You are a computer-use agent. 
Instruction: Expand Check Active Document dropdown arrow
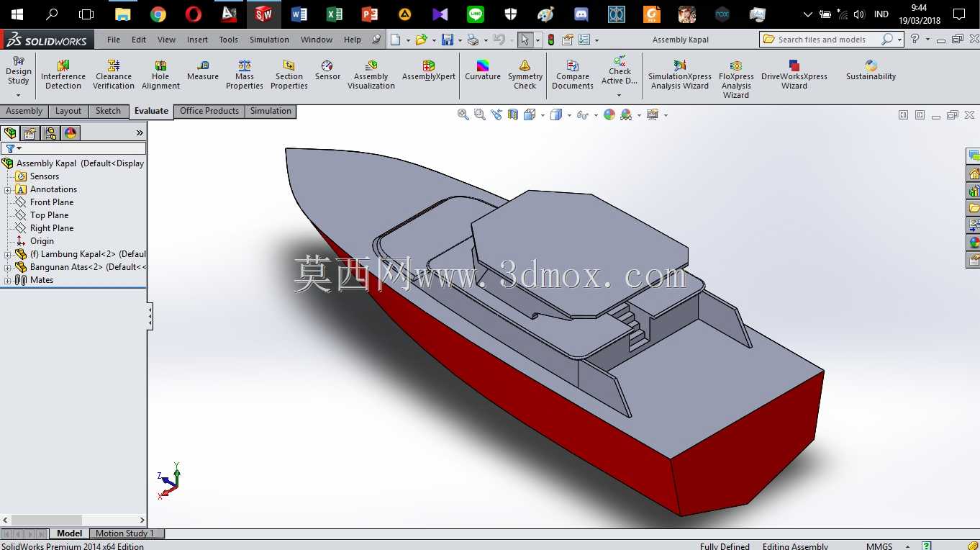click(619, 95)
